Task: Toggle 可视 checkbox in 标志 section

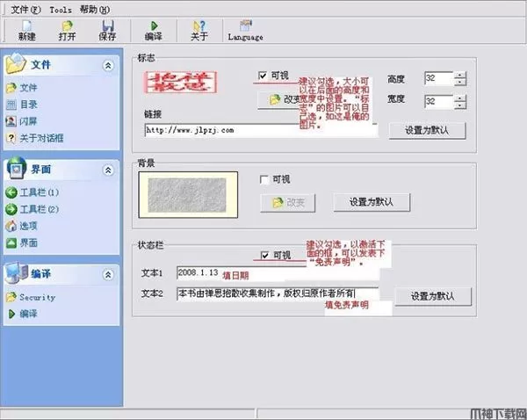Action: click(263, 76)
